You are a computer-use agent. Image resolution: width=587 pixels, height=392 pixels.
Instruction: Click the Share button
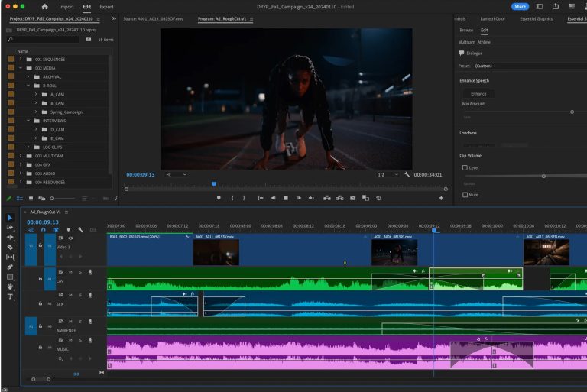pos(520,6)
